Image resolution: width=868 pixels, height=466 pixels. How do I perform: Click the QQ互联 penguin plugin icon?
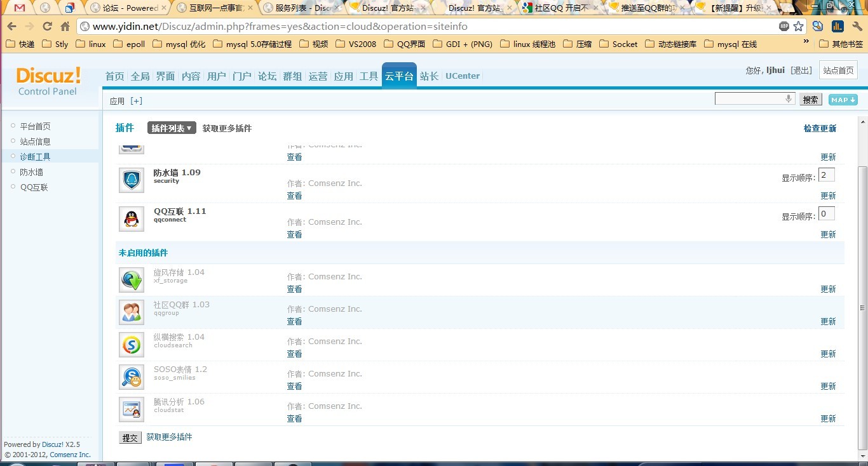click(132, 219)
